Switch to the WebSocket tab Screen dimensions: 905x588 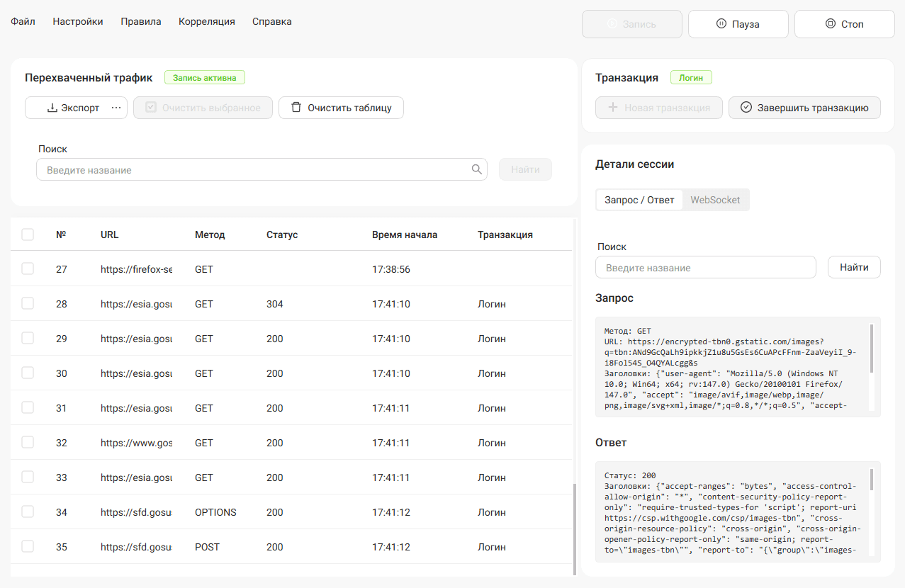tap(715, 200)
